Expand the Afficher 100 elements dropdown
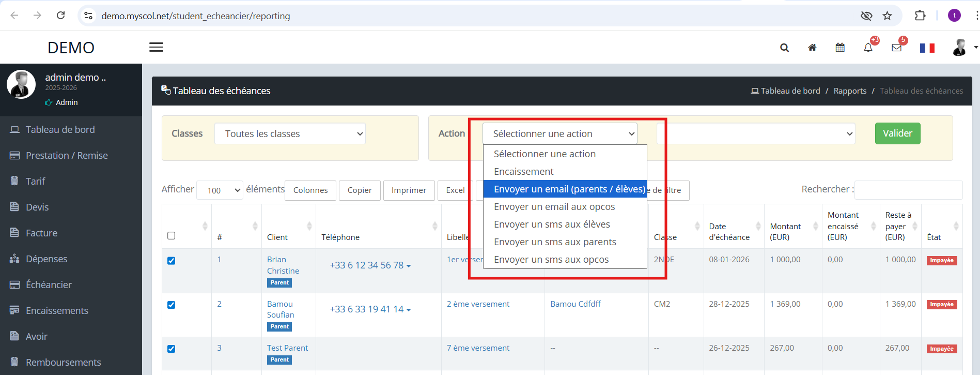 [x=220, y=190]
